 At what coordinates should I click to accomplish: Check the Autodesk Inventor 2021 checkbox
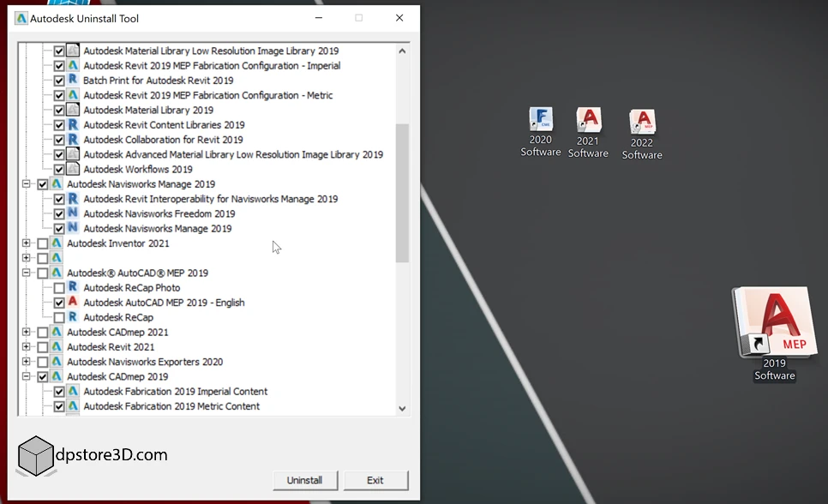coord(43,243)
